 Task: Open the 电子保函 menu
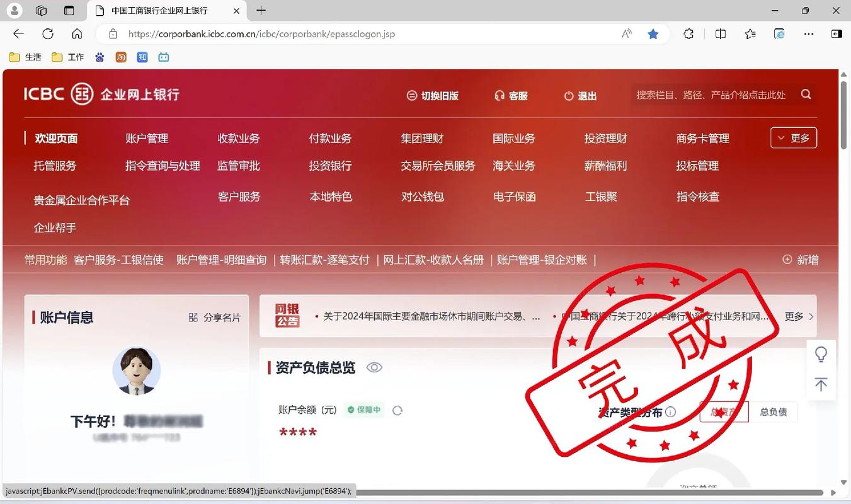[514, 197]
